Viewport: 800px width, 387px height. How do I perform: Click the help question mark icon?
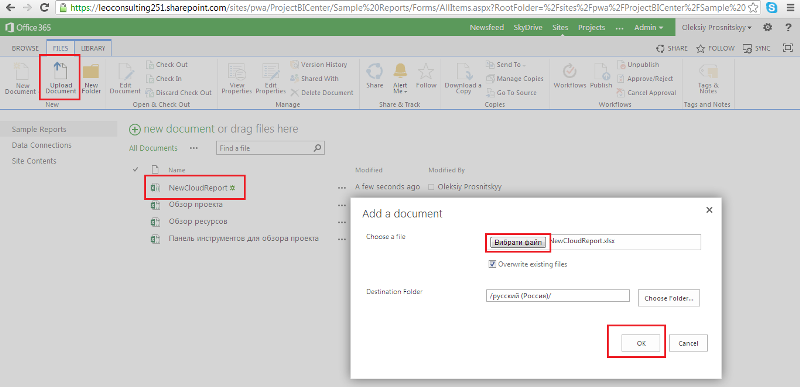(788, 28)
